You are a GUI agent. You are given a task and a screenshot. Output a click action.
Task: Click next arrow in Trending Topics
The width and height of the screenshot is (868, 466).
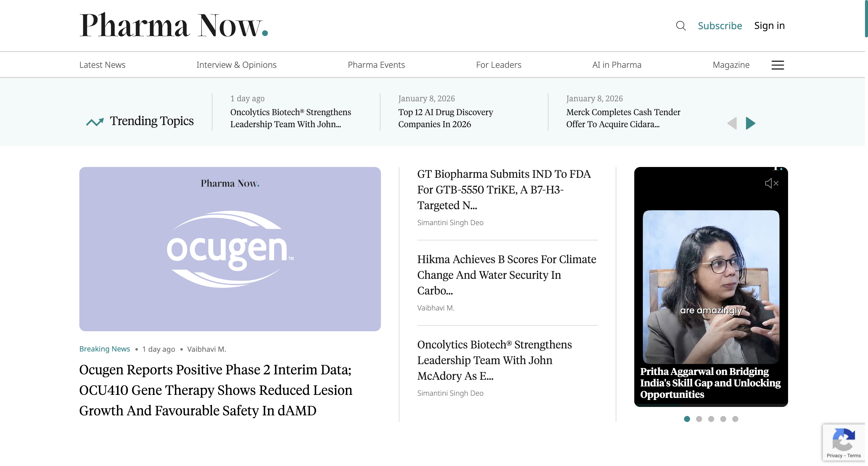click(x=750, y=123)
